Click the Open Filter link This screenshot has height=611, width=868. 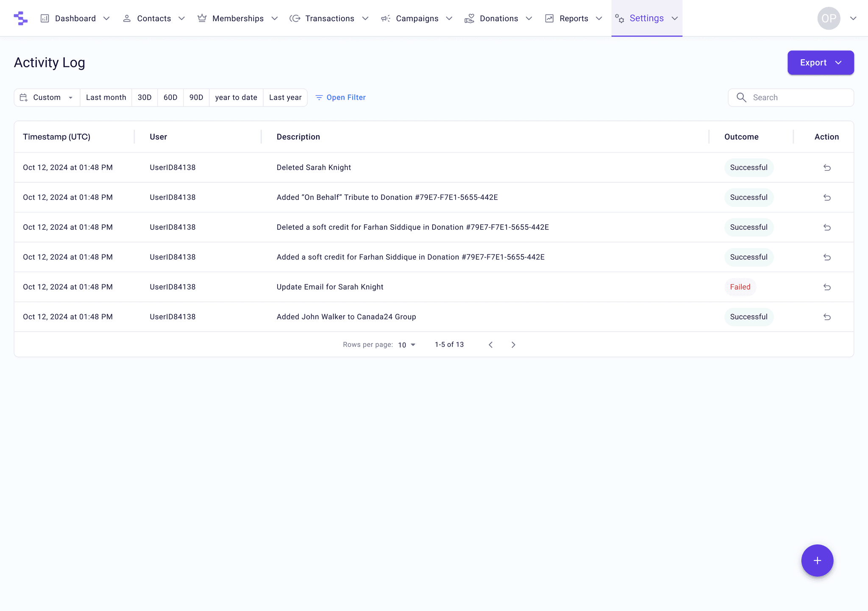(x=341, y=98)
